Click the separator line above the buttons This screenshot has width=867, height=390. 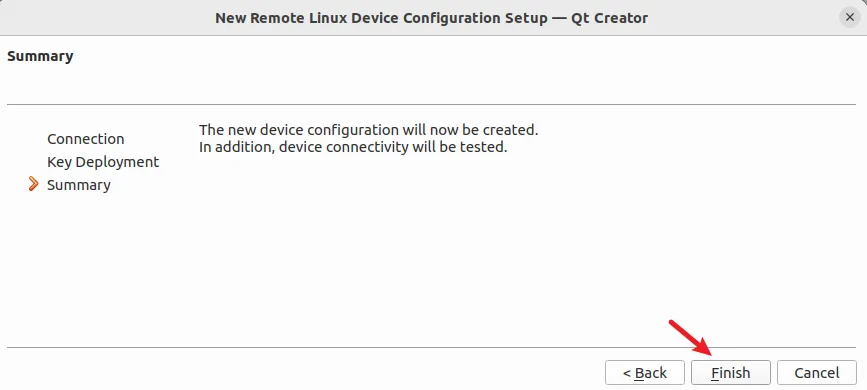click(x=431, y=348)
